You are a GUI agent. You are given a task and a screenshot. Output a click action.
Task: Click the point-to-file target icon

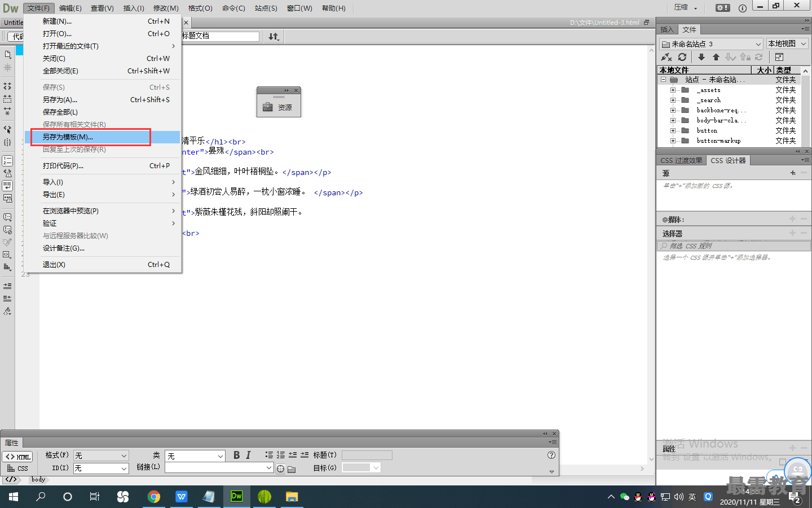tap(280, 468)
